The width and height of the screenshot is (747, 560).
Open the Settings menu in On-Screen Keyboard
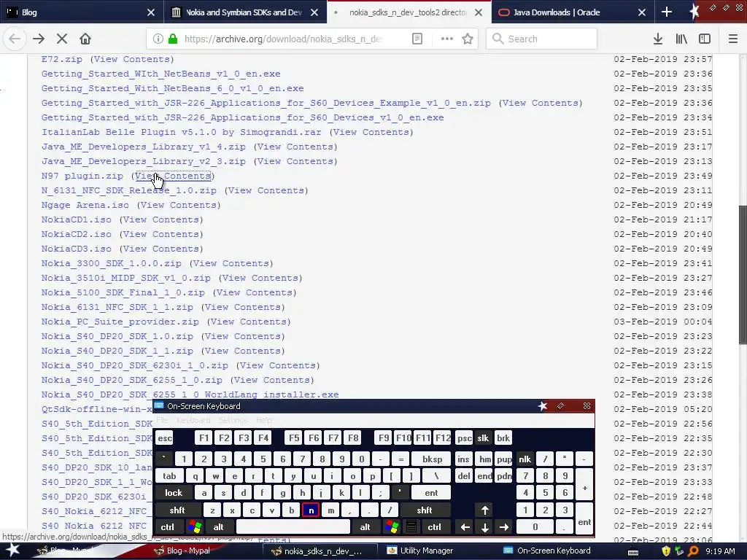pyautogui.click(x=233, y=420)
